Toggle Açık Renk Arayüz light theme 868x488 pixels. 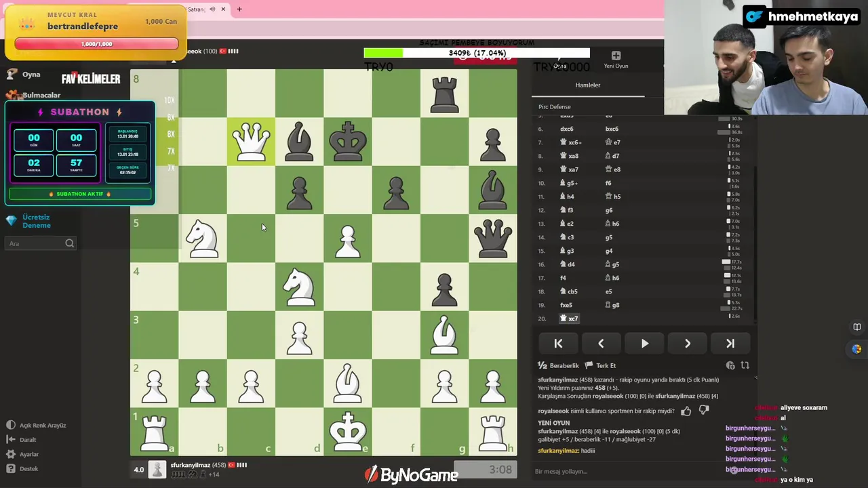pos(36,425)
